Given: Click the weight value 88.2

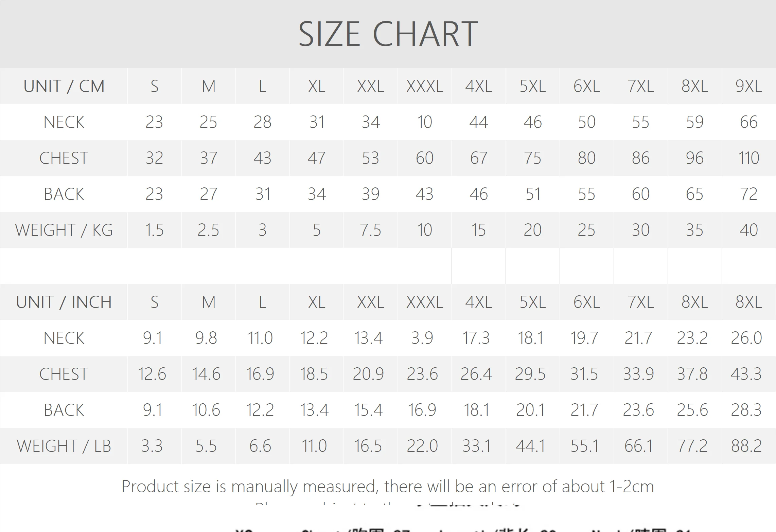Looking at the screenshot, I should click(x=746, y=446).
